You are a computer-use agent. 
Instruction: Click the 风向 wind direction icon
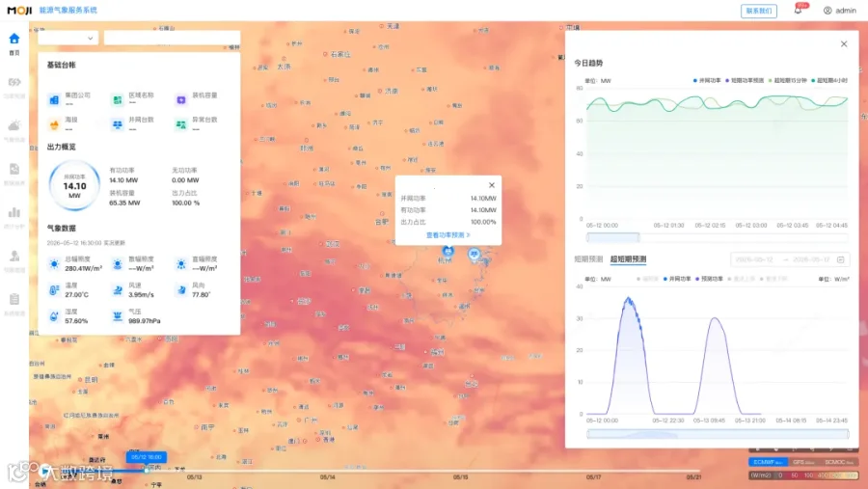[181, 290]
